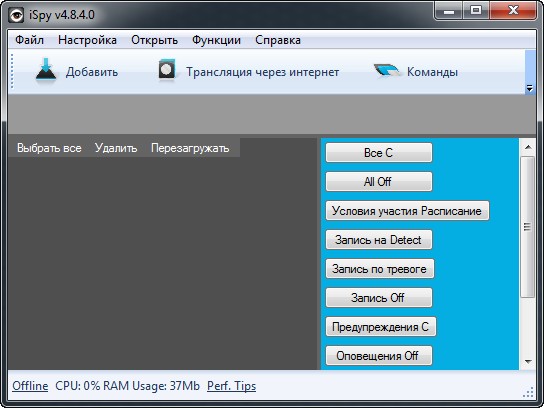Screen dimensions: 544x408
Task: Click the Запись на Detect button
Action: tap(379, 239)
